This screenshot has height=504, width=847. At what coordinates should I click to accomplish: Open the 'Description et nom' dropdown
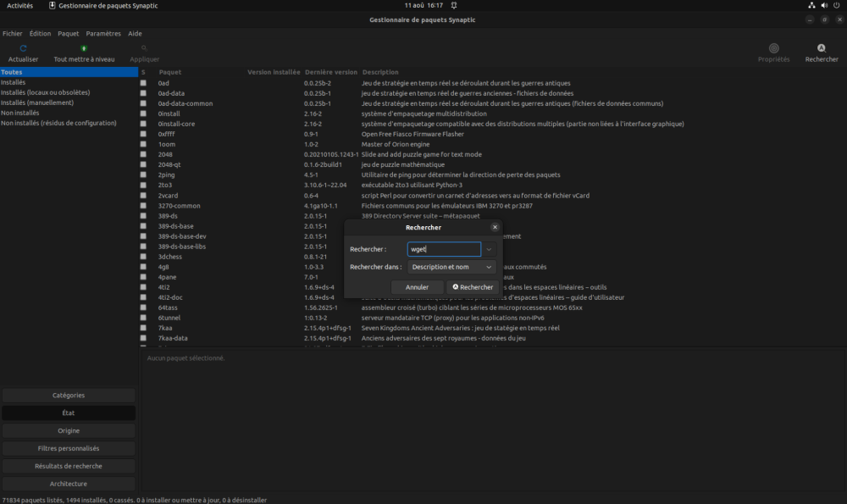tap(451, 267)
